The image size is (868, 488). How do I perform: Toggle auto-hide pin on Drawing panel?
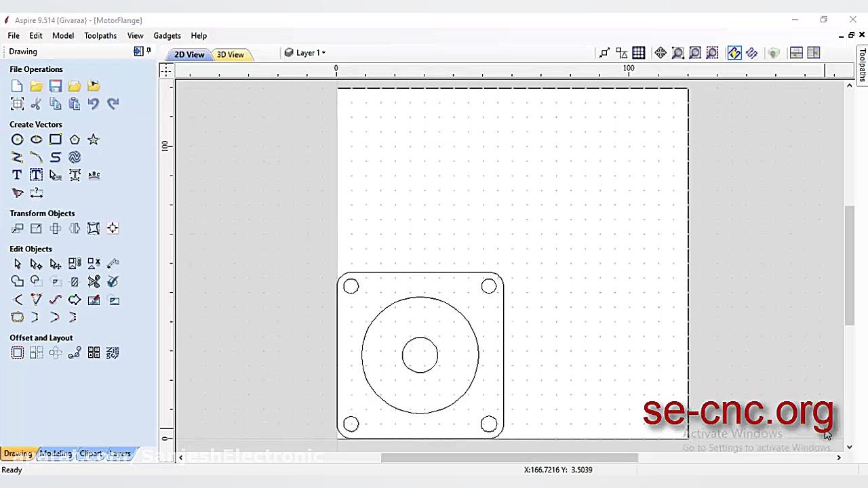(149, 52)
